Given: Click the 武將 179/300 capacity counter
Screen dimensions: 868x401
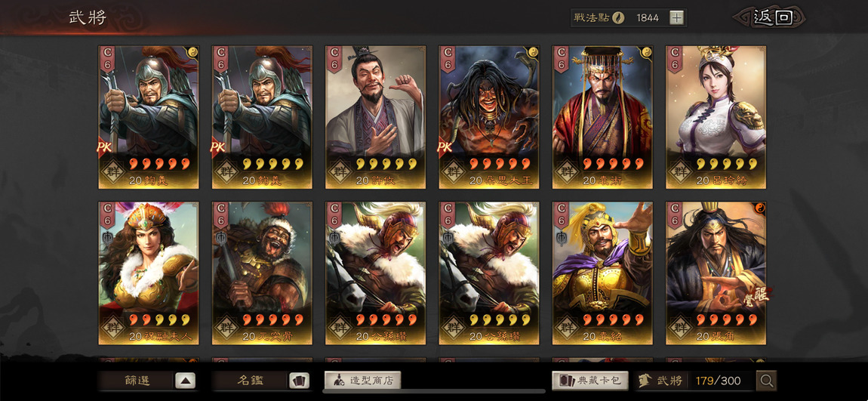Looking at the screenshot, I should pos(695,381).
